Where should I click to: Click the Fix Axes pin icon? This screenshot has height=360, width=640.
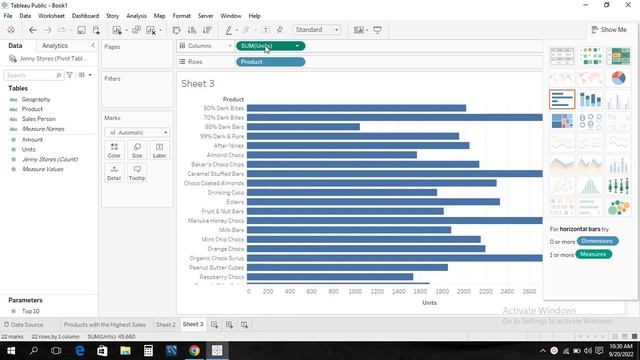(x=280, y=30)
